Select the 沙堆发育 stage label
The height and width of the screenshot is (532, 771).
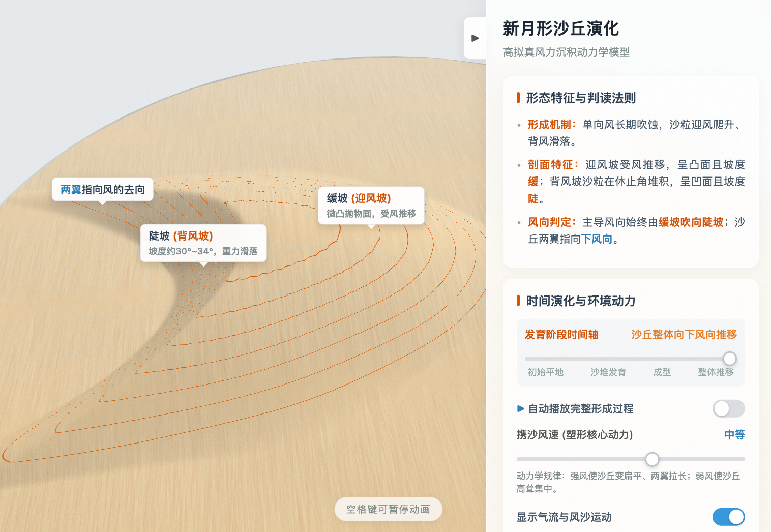point(608,372)
